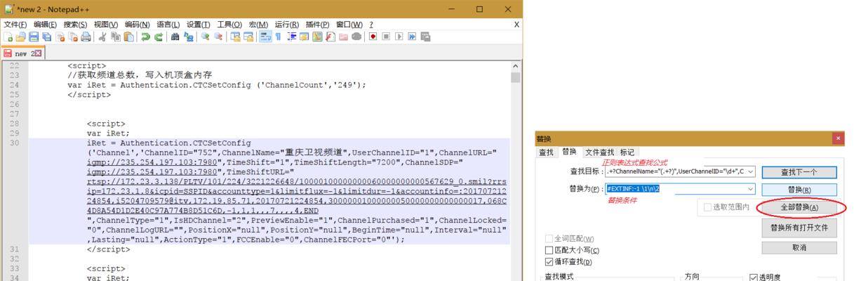Switch to the 查找 tab in Replace dialog
Viewport: 868px width, 281px height.
click(x=546, y=152)
